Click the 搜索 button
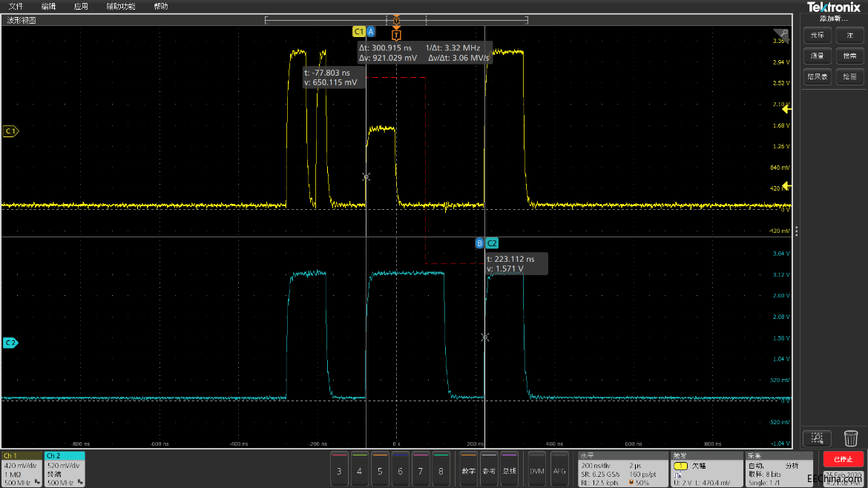 pos(849,56)
